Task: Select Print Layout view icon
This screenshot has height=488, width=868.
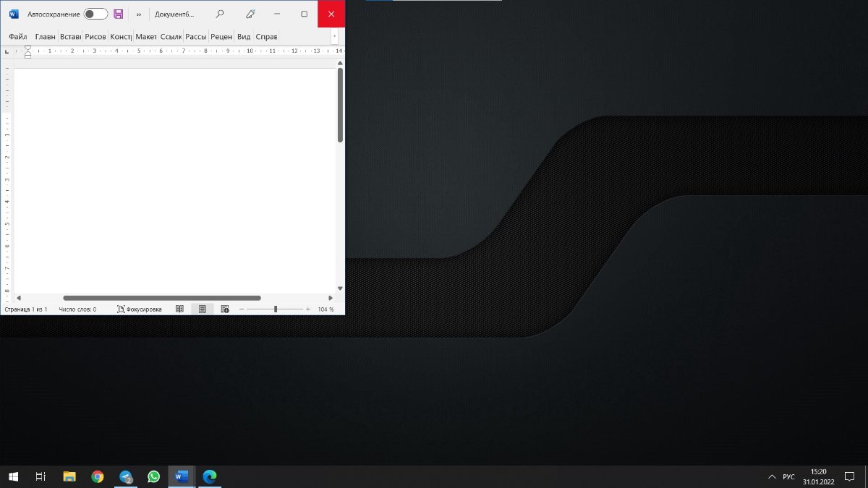Action: pos(202,309)
